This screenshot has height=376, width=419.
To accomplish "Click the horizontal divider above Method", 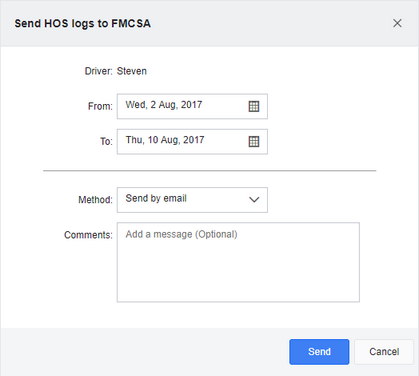I will [x=210, y=171].
